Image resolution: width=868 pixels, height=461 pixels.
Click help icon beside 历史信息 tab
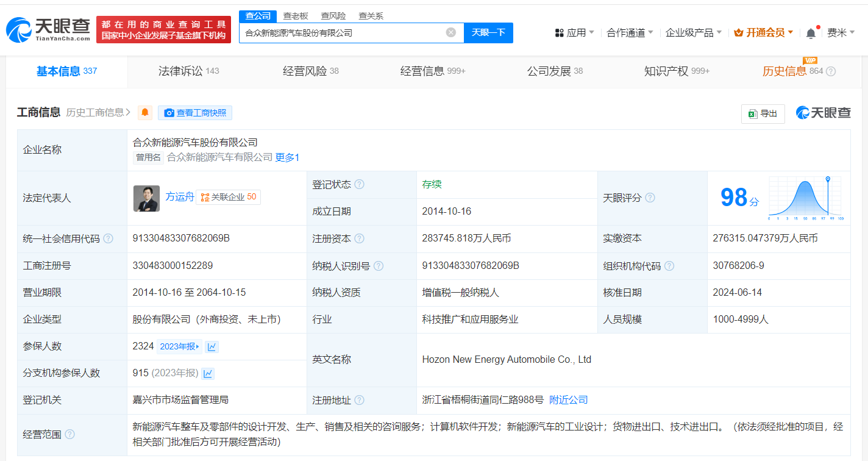830,71
